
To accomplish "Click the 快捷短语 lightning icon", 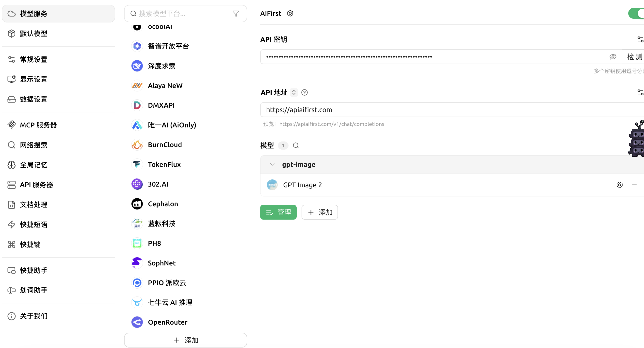I will 12,225.
